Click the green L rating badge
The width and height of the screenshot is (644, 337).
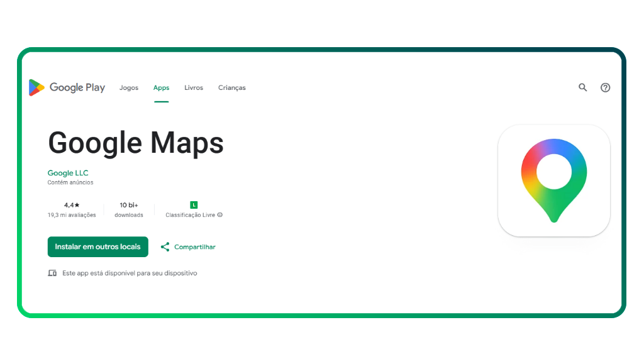click(x=194, y=205)
